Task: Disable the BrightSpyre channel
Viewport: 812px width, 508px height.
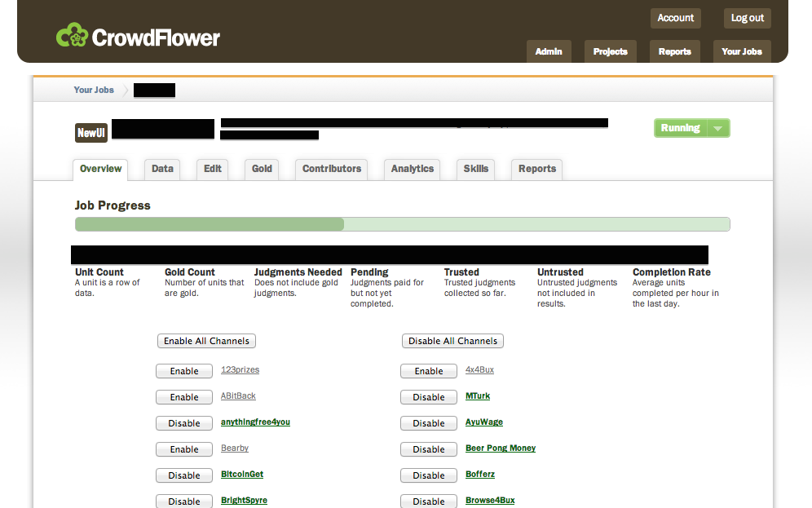Action: [x=184, y=501]
